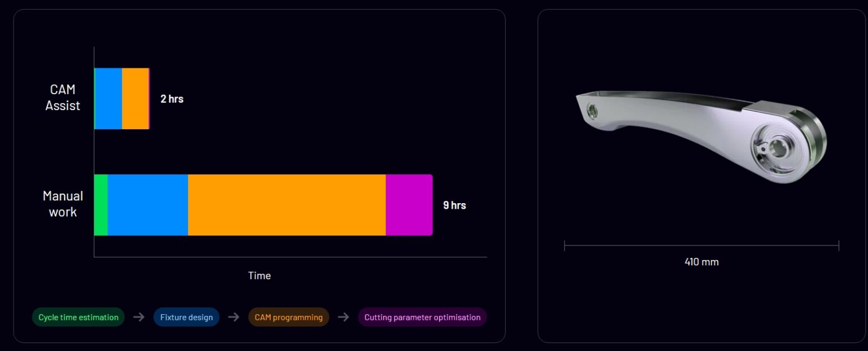This screenshot has height=351, width=868.
Task: Click the orange segment of CAM Assist bar
Action: [135, 99]
